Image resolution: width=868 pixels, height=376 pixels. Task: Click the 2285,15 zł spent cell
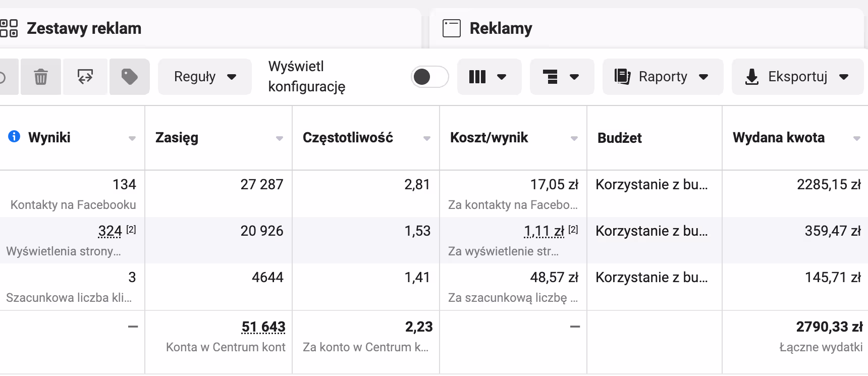(x=829, y=185)
